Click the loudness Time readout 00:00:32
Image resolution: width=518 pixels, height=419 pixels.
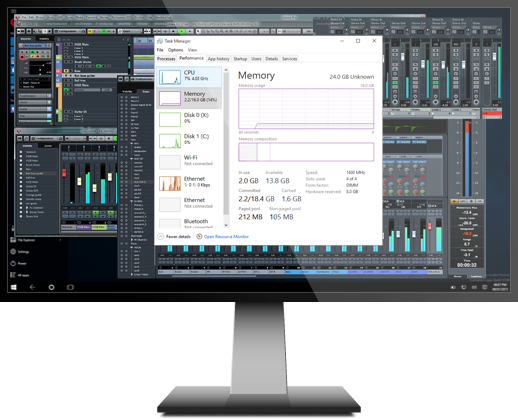pos(467,265)
